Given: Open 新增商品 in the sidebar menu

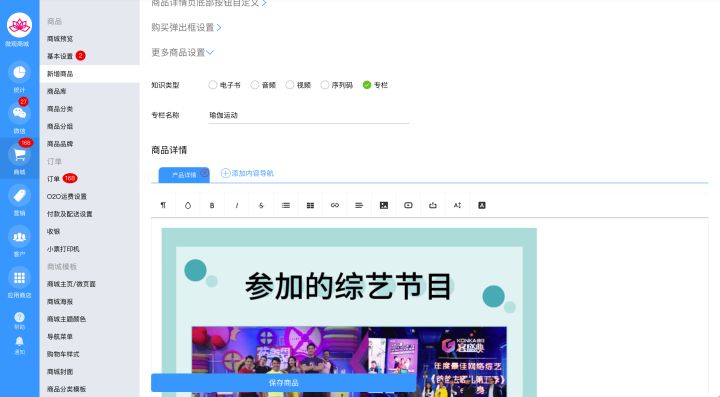Looking at the screenshot, I should pyautogui.click(x=60, y=74).
